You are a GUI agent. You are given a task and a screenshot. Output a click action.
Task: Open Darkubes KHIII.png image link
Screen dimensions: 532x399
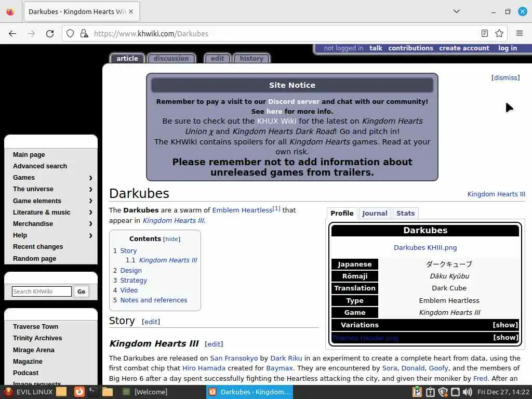click(x=425, y=247)
